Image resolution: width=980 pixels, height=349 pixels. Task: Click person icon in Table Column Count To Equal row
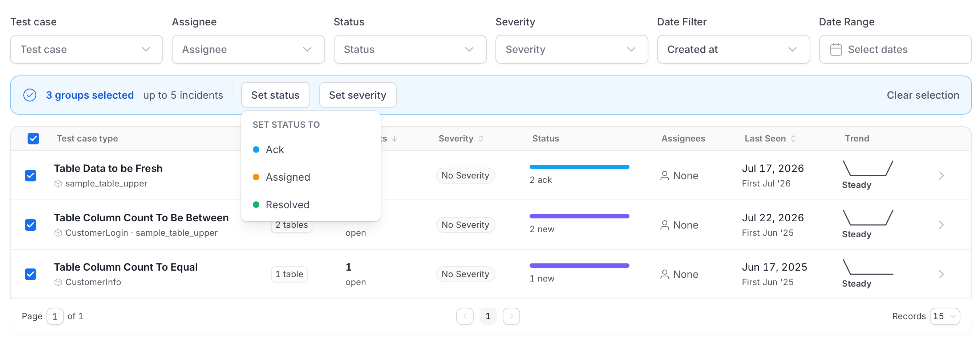pos(664,275)
